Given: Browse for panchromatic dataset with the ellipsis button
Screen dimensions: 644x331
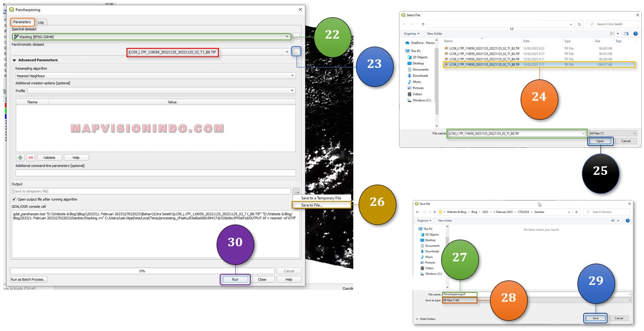Looking at the screenshot, I should click(296, 52).
